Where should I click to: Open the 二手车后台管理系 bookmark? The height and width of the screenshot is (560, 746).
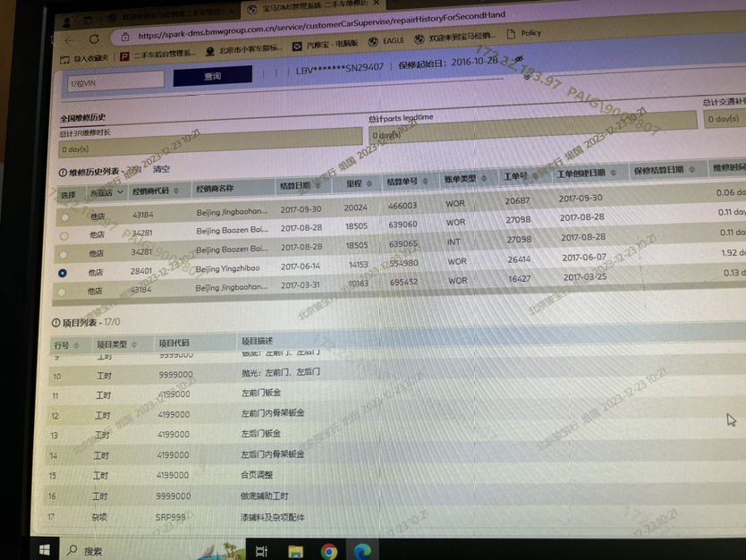157,55
